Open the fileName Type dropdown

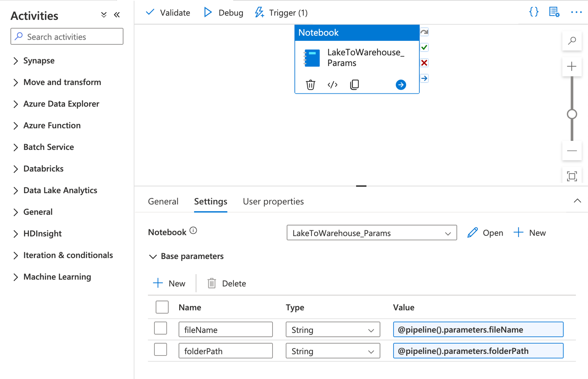point(333,330)
